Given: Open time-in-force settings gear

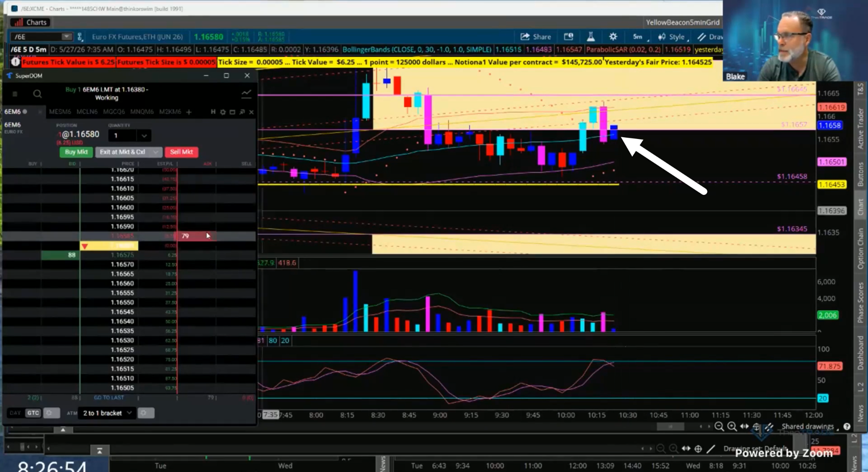Looking at the screenshot, I should click(51, 413).
